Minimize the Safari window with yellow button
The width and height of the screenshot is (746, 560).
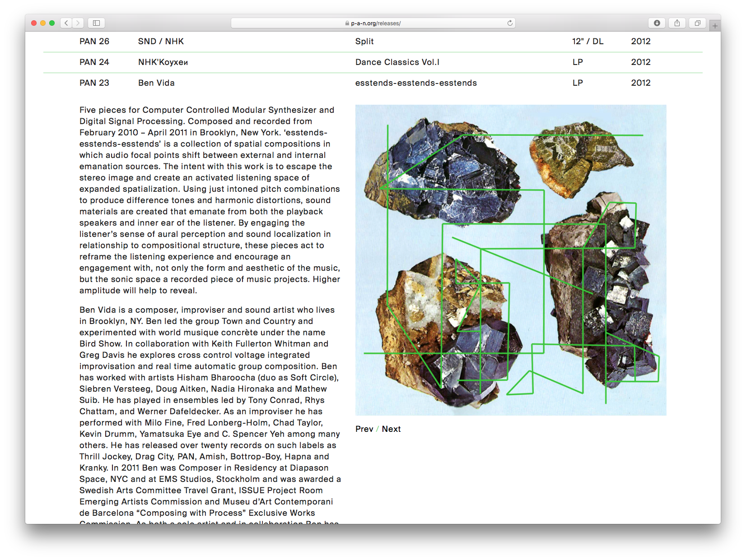pos(43,23)
